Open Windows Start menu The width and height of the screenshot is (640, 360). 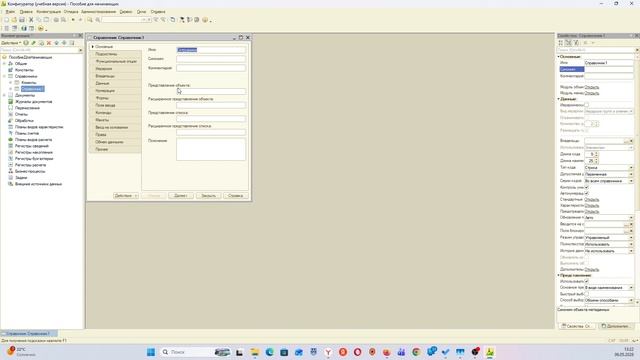tap(151, 352)
